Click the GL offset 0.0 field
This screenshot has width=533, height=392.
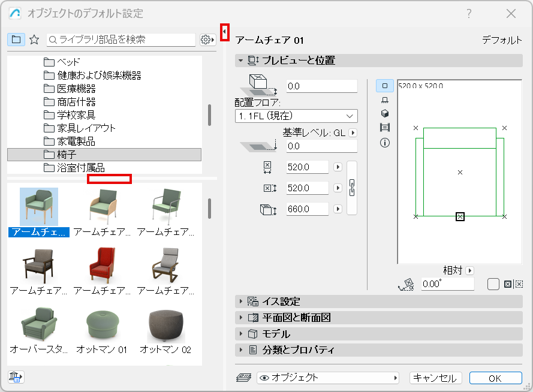pyautogui.click(x=322, y=146)
